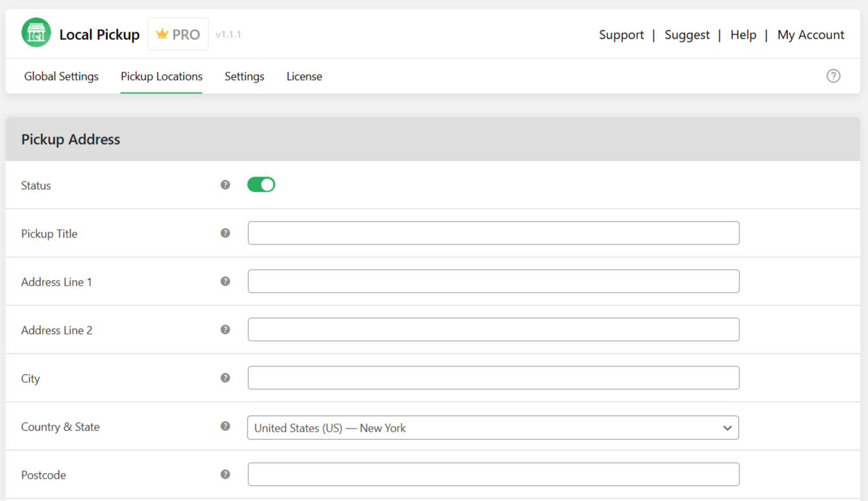This screenshot has height=501, width=868.
Task: Click the My Account link
Action: point(810,35)
